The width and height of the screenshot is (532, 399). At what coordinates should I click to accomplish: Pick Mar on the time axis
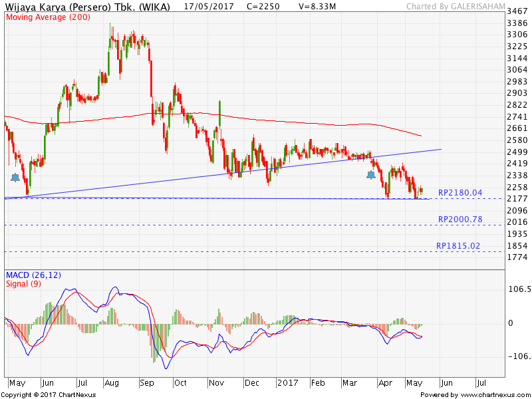point(350,383)
